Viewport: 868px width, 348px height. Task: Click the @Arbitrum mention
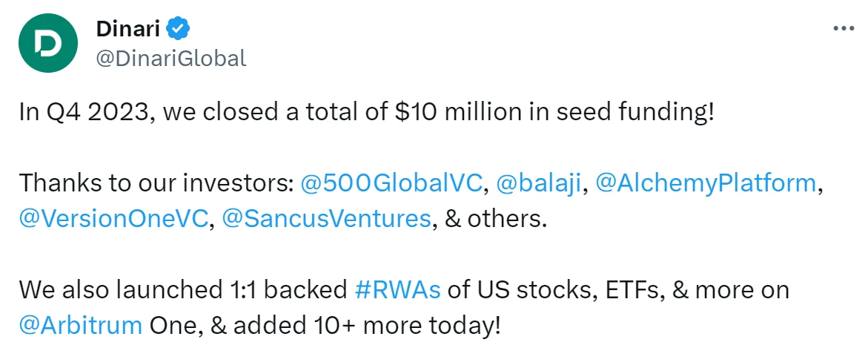(81, 325)
